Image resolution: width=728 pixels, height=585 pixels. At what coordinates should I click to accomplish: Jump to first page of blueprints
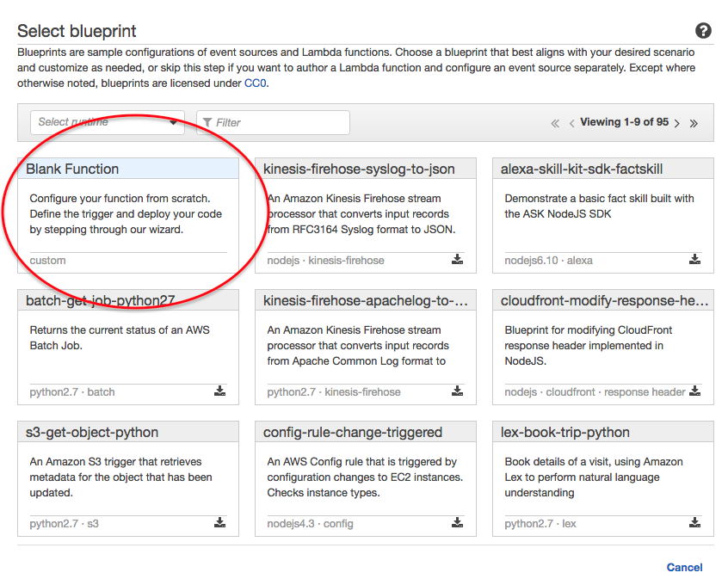coord(555,123)
